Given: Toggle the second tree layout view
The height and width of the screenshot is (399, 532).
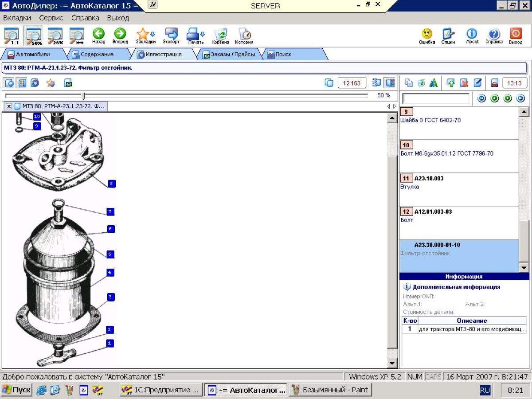Looking at the screenshot, I should [390, 82].
